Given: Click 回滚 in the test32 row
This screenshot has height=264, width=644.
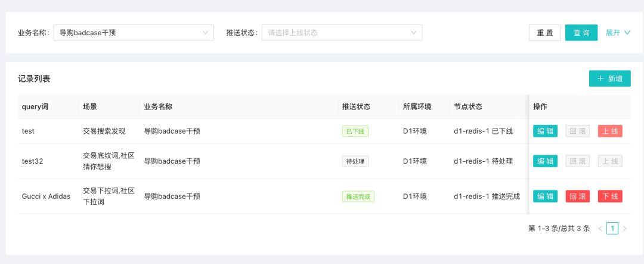Looking at the screenshot, I should (578, 161).
